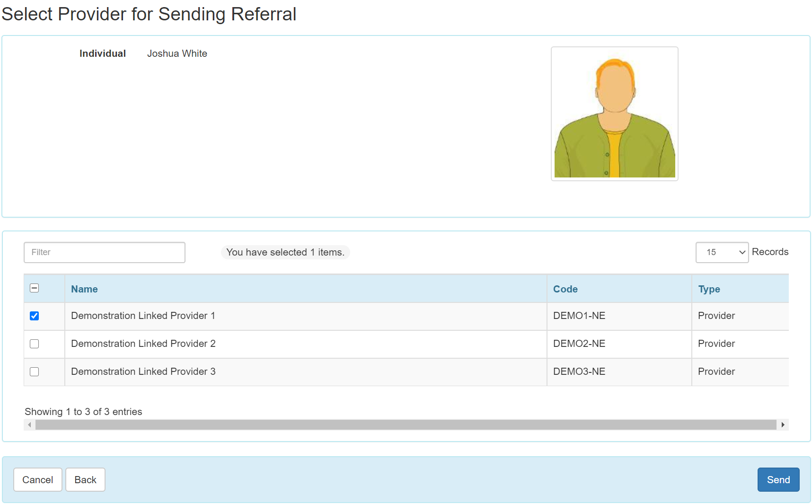Open the 15 Records dropdown

tap(722, 252)
